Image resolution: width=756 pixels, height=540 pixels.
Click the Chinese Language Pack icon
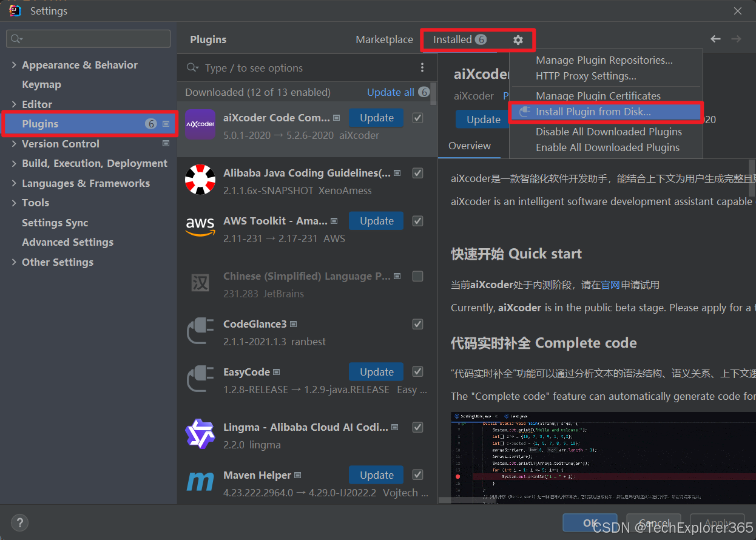click(x=200, y=283)
